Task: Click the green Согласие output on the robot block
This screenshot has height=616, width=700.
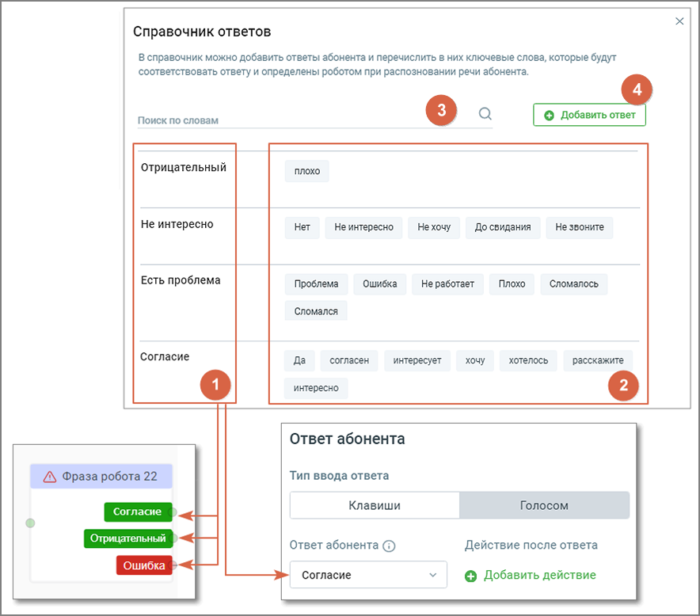Action: click(138, 512)
